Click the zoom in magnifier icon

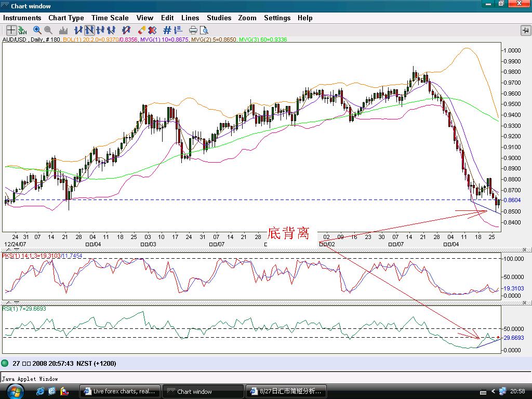(x=37, y=30)
